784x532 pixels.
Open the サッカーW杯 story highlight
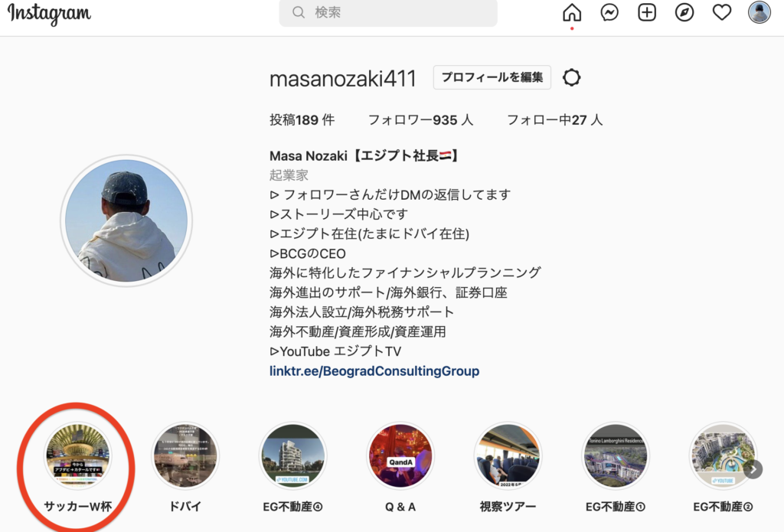tap(77, 455)
